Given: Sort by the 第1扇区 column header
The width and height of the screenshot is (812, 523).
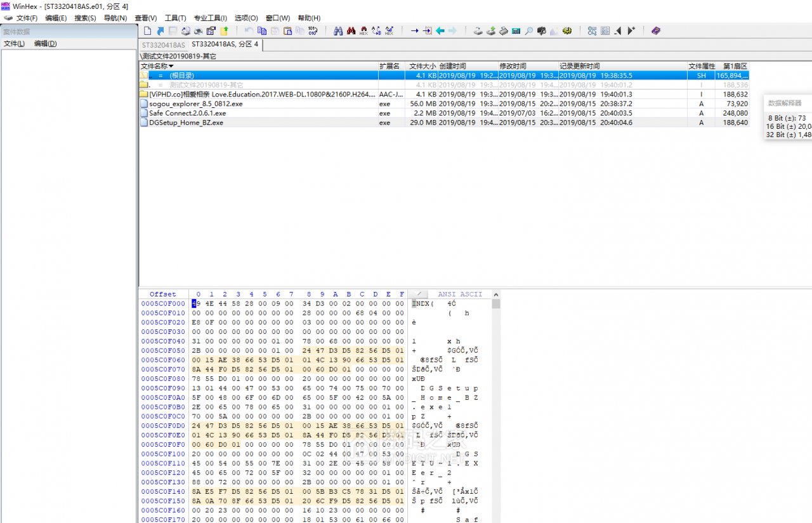Looking at the screenshot, I should pyautogui.click(x=733, y=66).
